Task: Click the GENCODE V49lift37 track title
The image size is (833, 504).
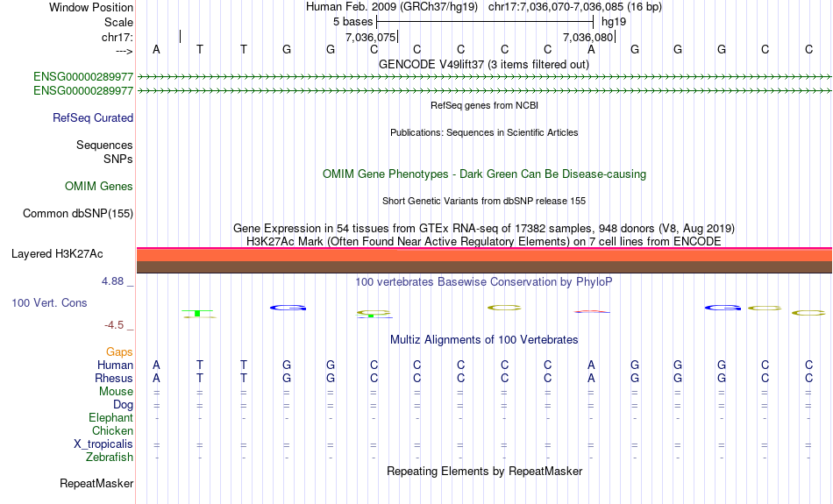Action: [484, 64]
